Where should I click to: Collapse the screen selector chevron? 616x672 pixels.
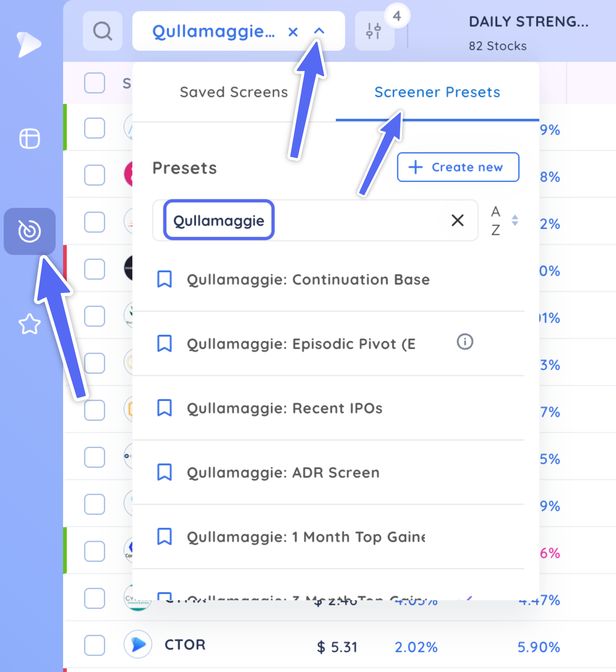[319, 31]
